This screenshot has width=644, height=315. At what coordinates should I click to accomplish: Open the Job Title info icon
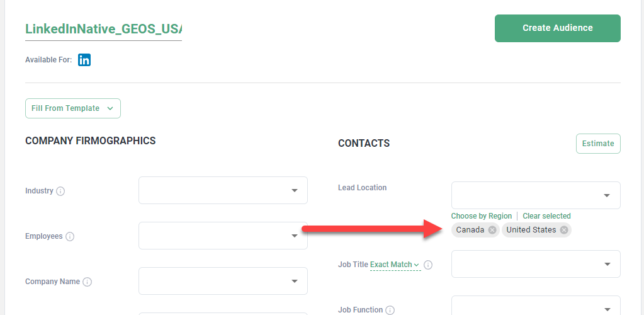tap(427, 265)
